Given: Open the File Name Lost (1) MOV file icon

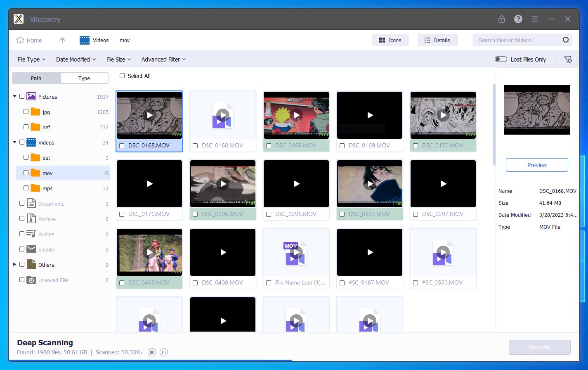Looking at the screenshot, I should click(296, 252).
